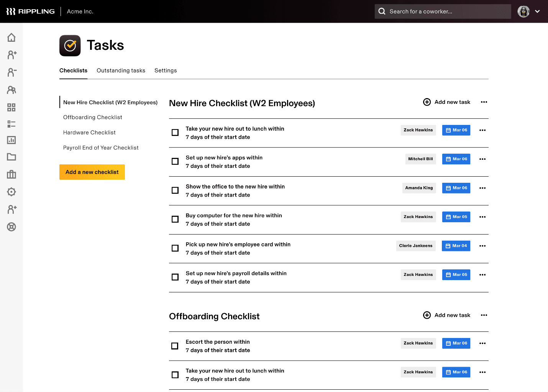This screenshot has width=548, height=392.
Task: Switch to the Outstanding tasks tab
Action: [x=121, y=71]
